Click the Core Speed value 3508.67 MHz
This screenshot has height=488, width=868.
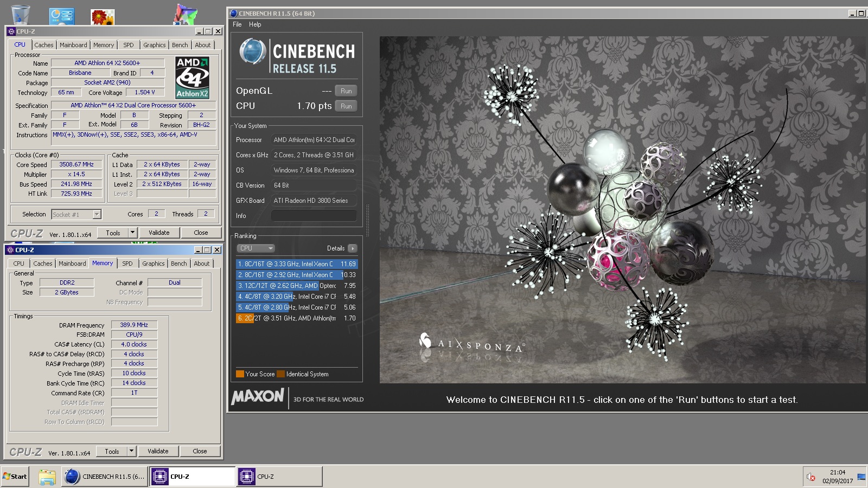click(x=76, y=165)
